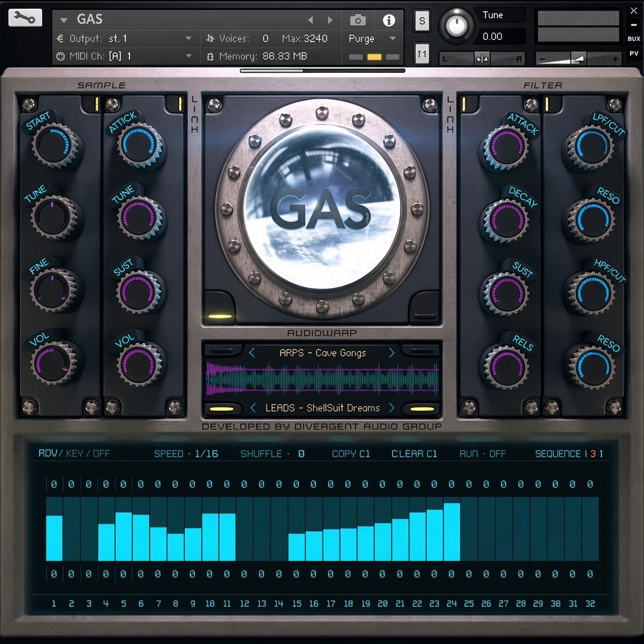Click the filter RELS knob

[x=506, y=365]
